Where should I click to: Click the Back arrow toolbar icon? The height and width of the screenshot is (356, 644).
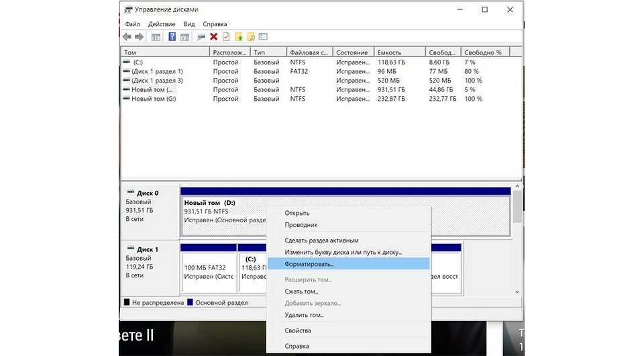click(x=127, y=37)
